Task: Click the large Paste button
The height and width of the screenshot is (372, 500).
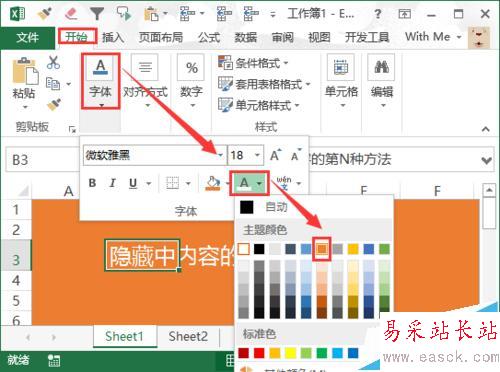Action: (25, 83)
